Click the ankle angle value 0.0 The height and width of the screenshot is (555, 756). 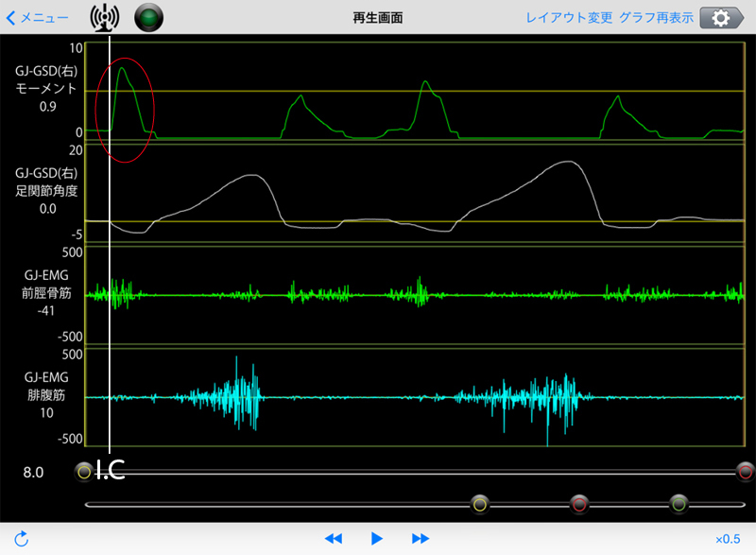coord(48,209)
